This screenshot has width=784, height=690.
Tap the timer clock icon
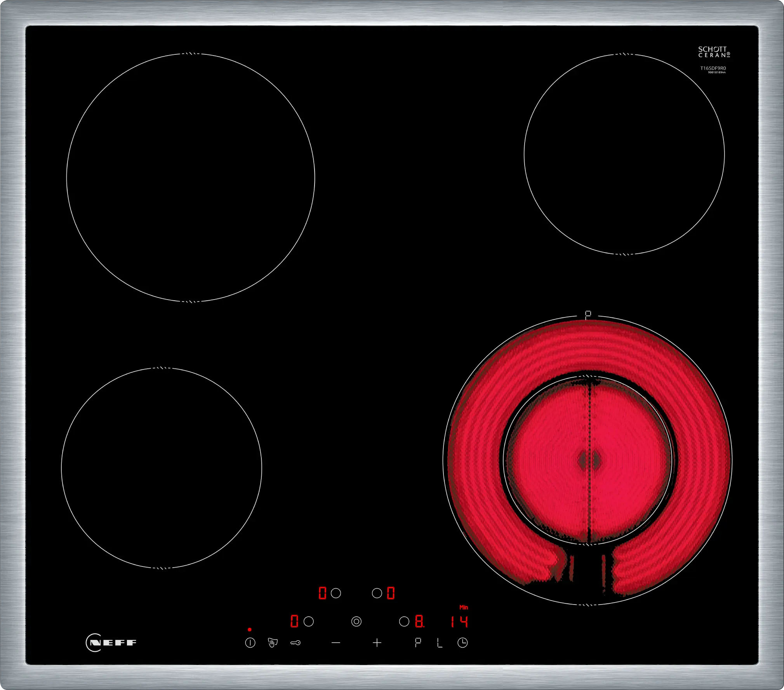[462, 643]
